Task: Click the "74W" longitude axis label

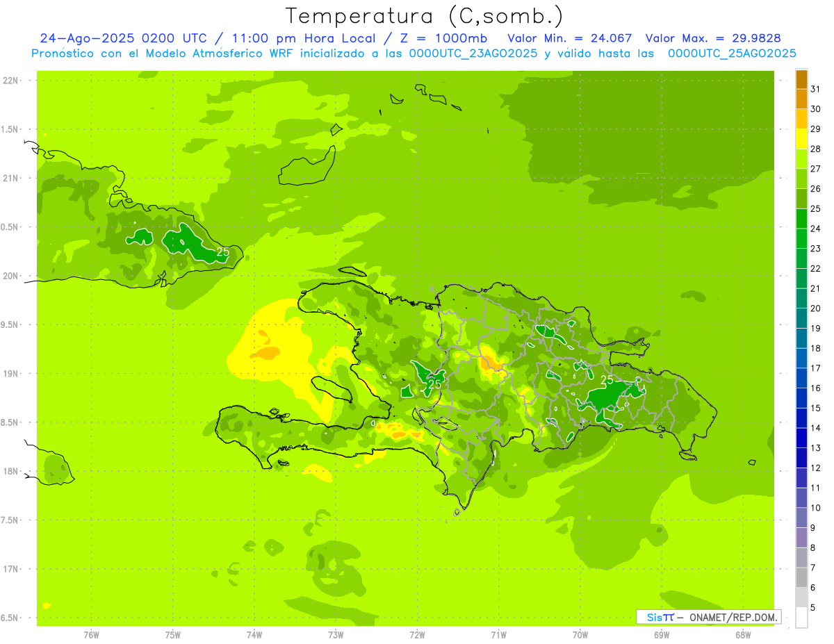Action: pos(254,635)
